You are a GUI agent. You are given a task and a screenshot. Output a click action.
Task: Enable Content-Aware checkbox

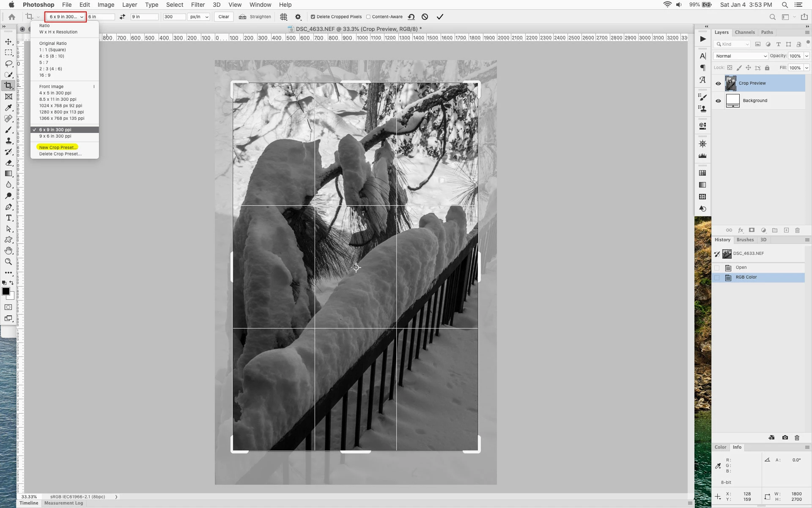click(368, 17)
